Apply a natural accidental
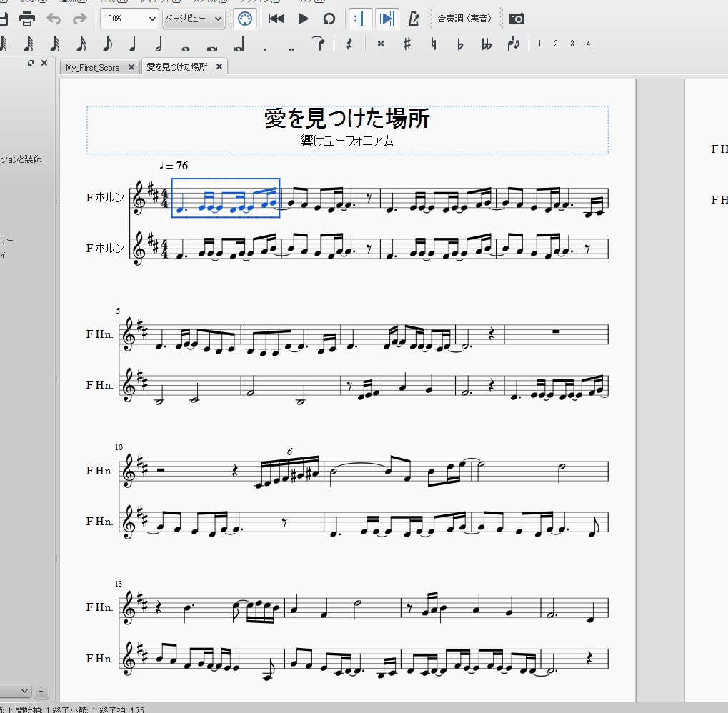Viewport: 728px width, 713px height. point(433,44)
